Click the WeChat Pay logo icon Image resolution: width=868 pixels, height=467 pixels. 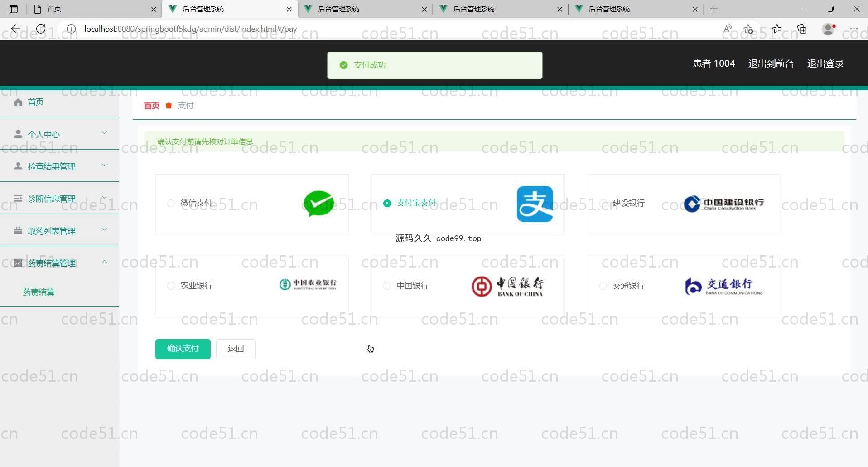click(318, 204)
